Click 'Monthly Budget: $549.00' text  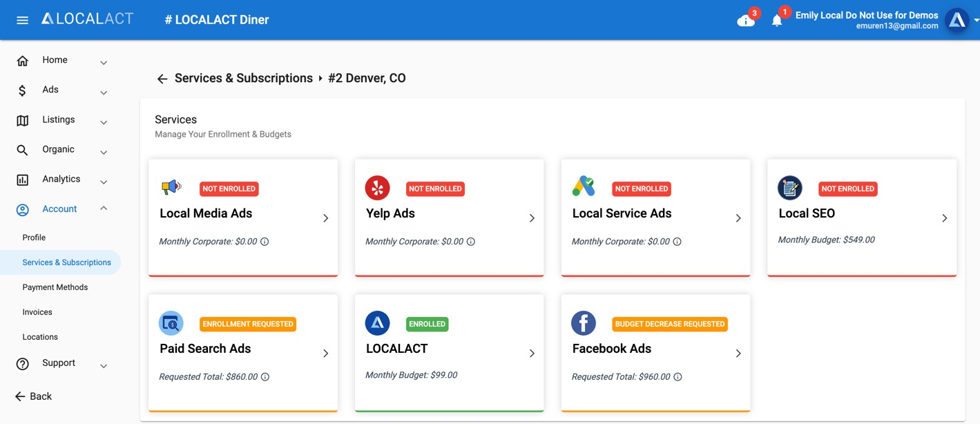point(827,240)
